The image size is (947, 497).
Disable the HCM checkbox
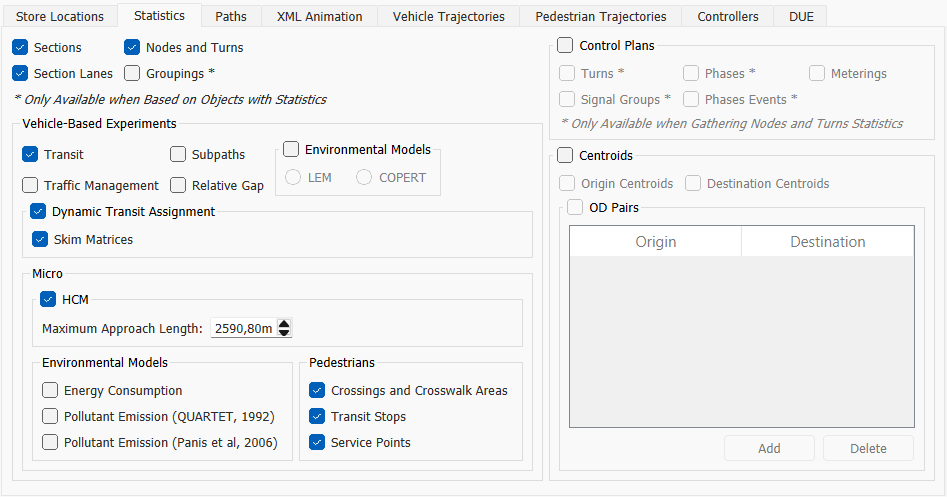48,299
